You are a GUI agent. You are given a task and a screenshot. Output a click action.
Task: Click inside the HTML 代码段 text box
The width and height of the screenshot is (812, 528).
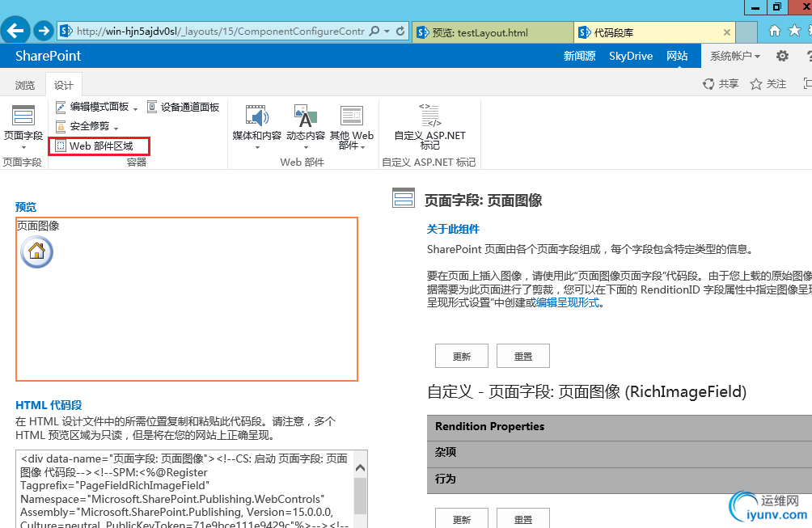pyautogui.click(x=185, y=489)
